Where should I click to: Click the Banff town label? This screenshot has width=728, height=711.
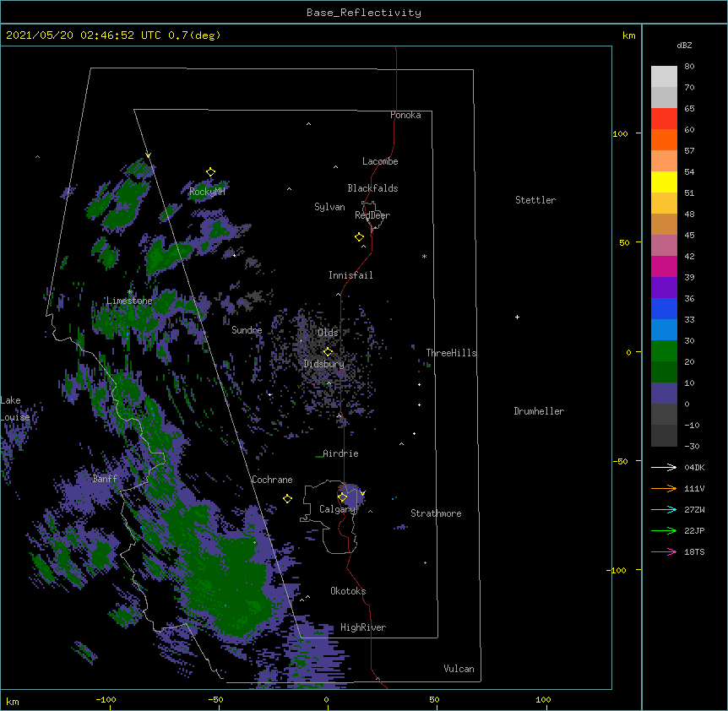105,479
